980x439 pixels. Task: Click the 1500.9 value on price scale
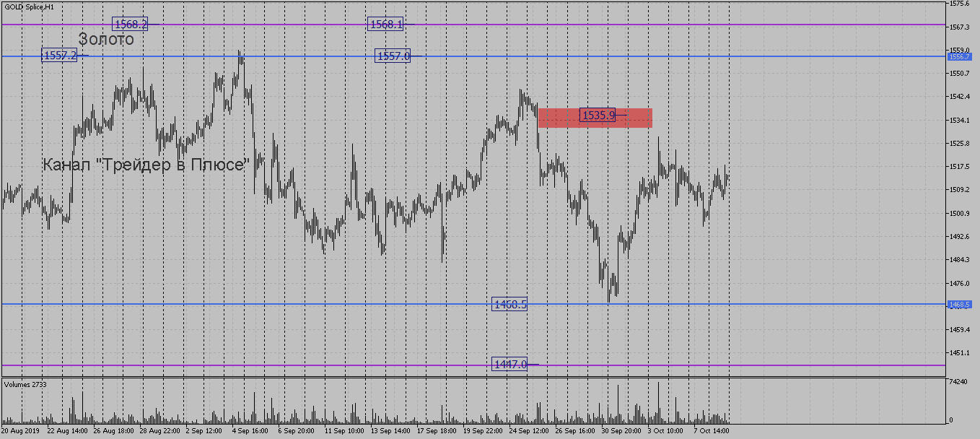click(x=959, y=214)
